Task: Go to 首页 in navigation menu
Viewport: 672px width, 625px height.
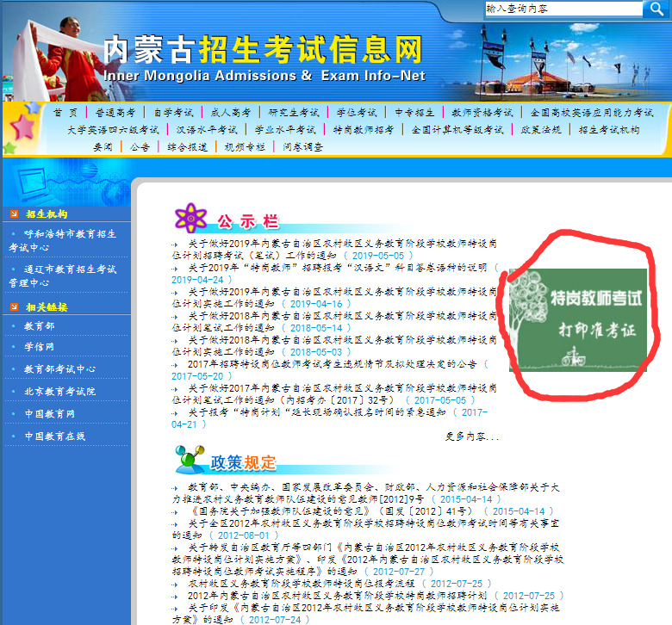Action: pos(65,113)
